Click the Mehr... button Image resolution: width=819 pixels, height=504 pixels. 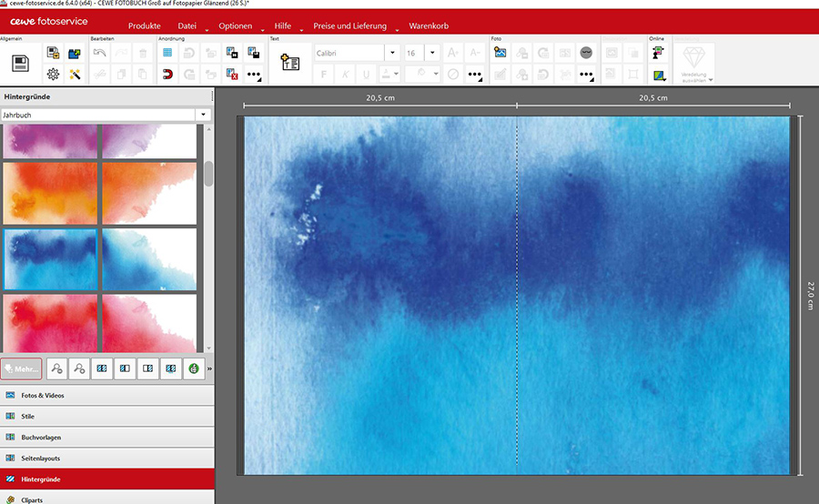click(22, 368)
